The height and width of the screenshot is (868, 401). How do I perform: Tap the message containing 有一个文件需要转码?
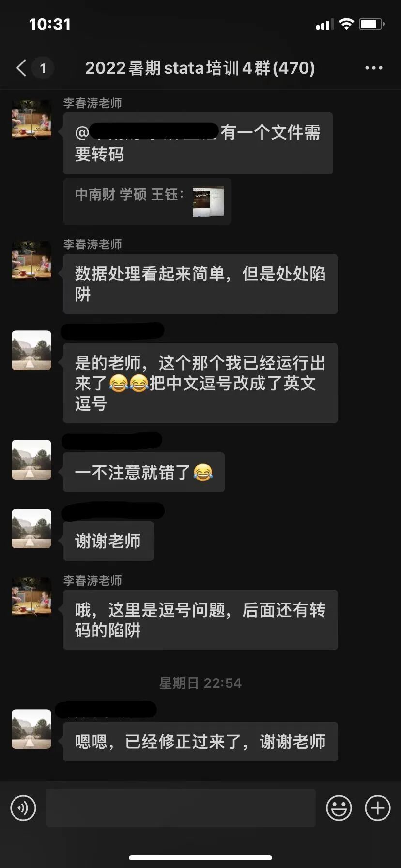pos(198,143)
